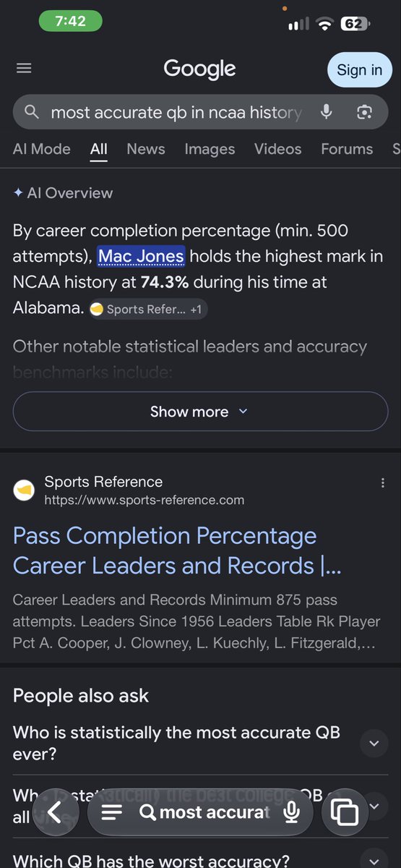401x868 pixels.
Task: Expand Show more in the AI Overview
Action: [200, 412]
